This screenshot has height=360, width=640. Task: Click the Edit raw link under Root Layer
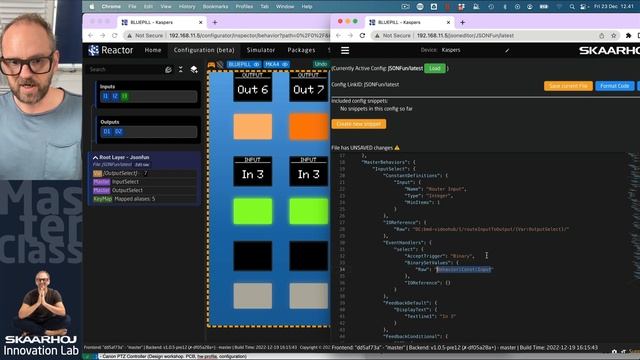click(142, 164)
